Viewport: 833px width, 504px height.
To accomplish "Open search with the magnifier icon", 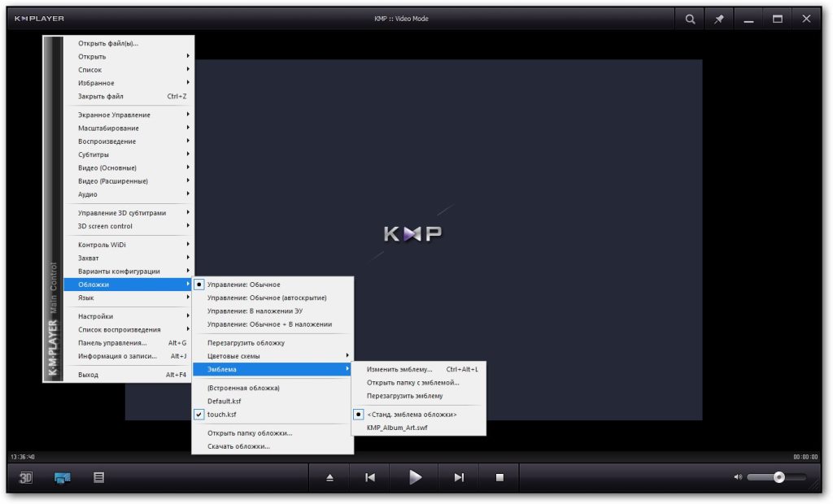I will (690, 19).
